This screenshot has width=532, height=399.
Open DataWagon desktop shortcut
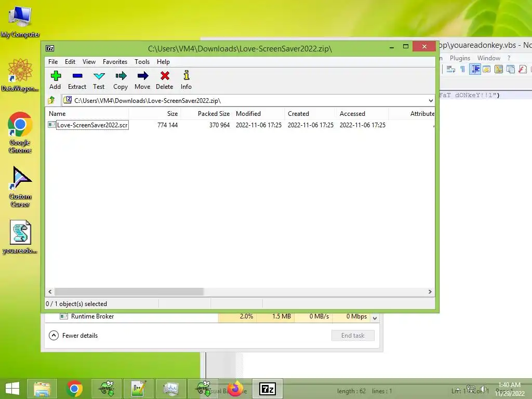click(20, 75)
